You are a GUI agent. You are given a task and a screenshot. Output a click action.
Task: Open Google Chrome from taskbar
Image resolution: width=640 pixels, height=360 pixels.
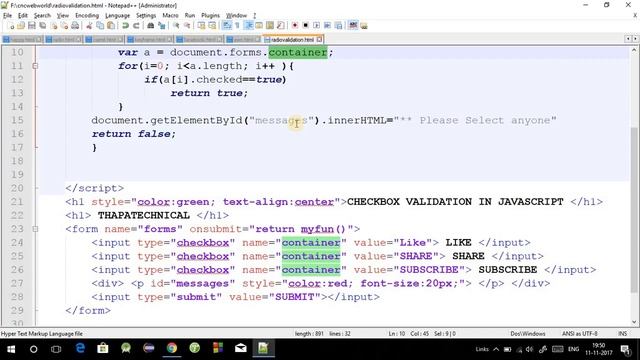pos(172,348)
